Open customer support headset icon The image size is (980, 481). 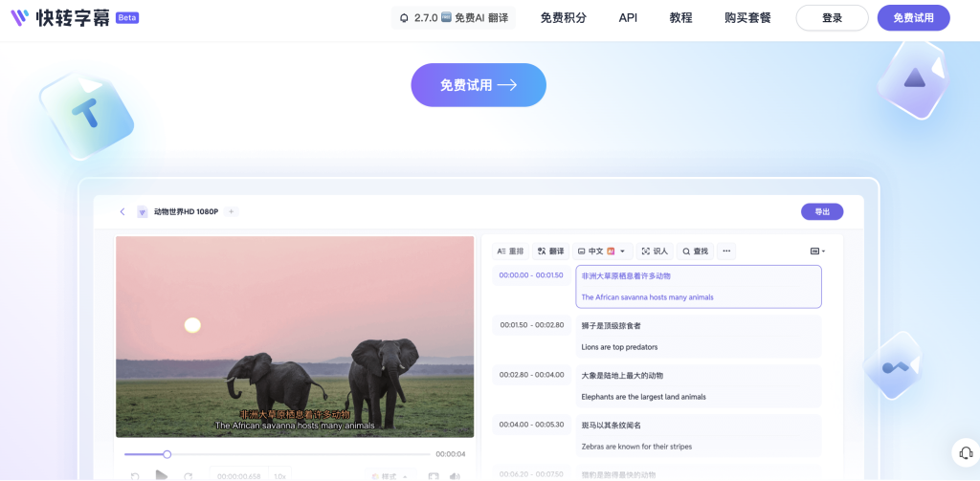[x=966, y=452]
